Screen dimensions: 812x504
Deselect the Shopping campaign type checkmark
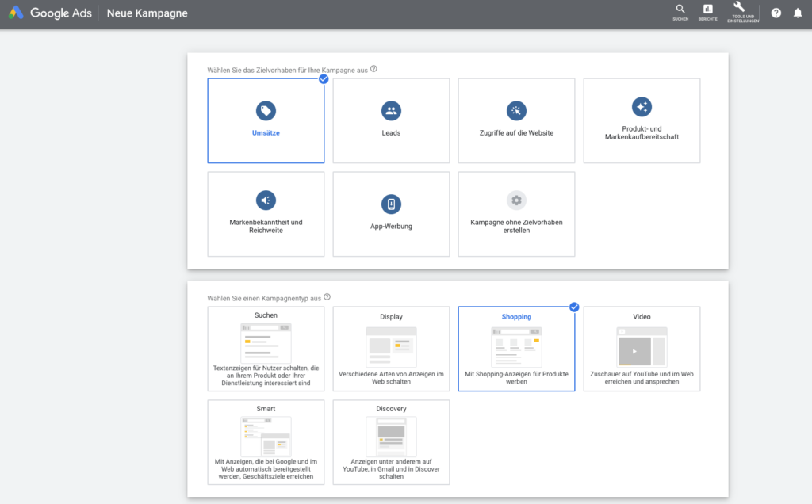click(x=574, y=307)
